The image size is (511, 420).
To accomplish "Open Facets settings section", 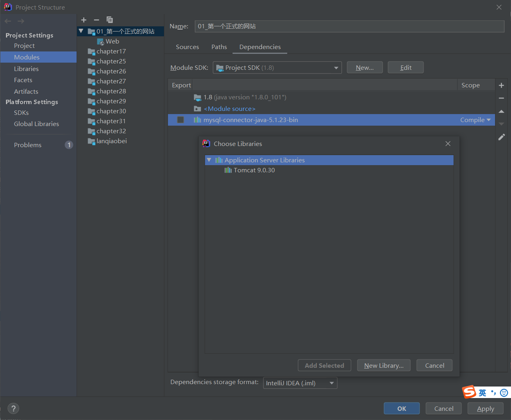I will pos(23,80).
